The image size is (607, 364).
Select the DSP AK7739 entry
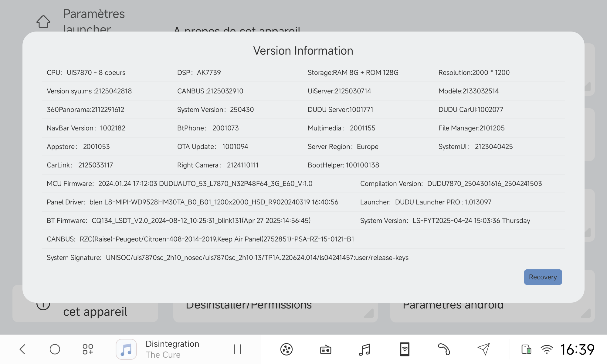[x=199, y=72]
